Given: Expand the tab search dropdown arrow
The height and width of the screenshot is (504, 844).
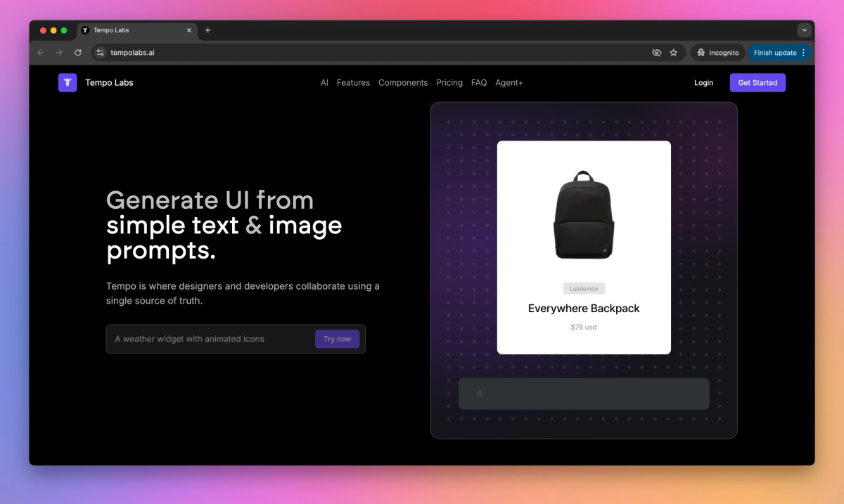Looking at the screenshot, I should tap(805, 30).
